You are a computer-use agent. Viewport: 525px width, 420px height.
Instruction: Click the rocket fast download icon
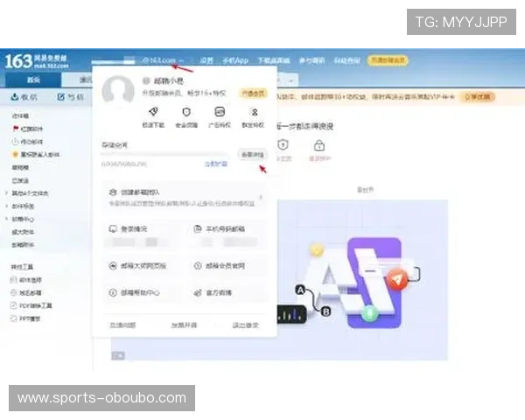(153, 111)
